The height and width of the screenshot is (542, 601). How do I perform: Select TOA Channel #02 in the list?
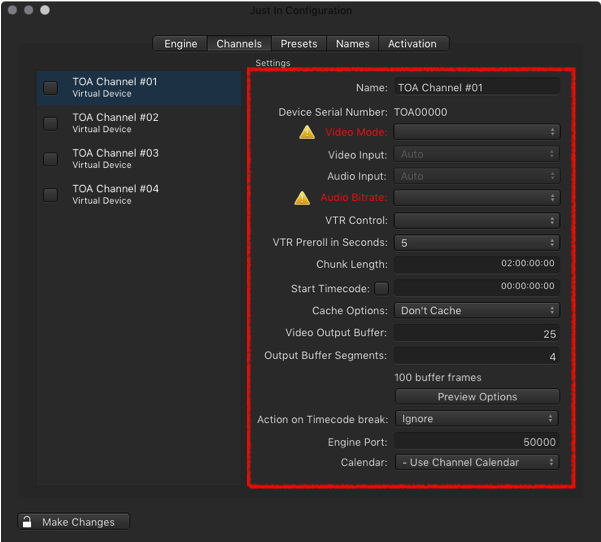pyautogui.click(x=139, y=123)
